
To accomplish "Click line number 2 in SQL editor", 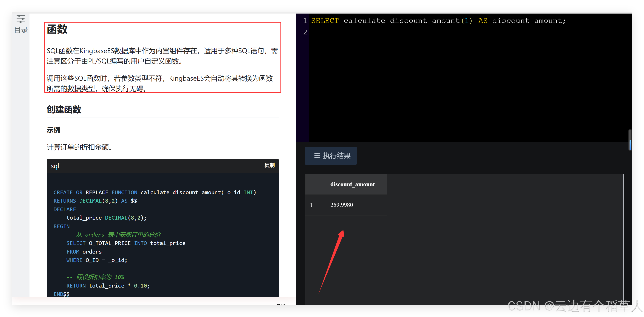I will [x=305, y=32].
